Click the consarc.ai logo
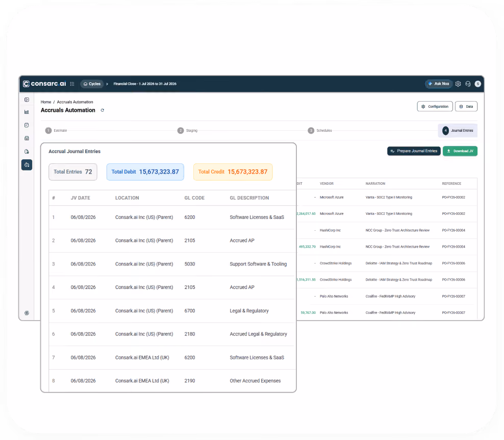 [x=44, y=84]
